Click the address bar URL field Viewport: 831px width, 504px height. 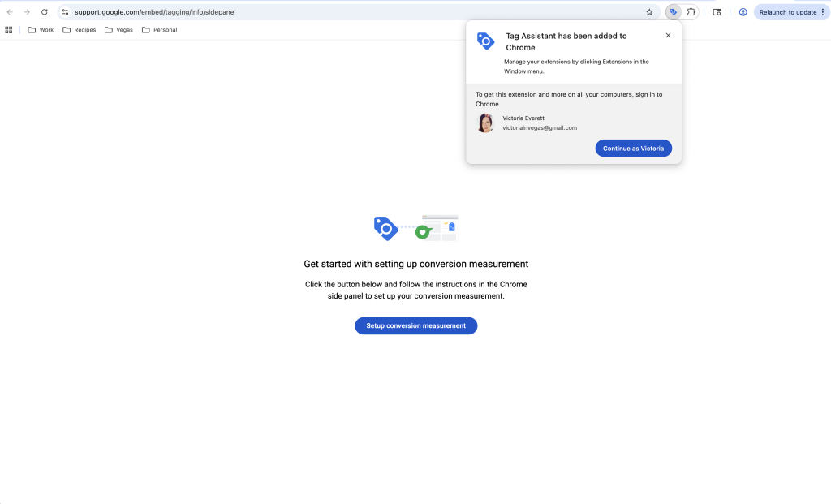[x=325, y=12]
